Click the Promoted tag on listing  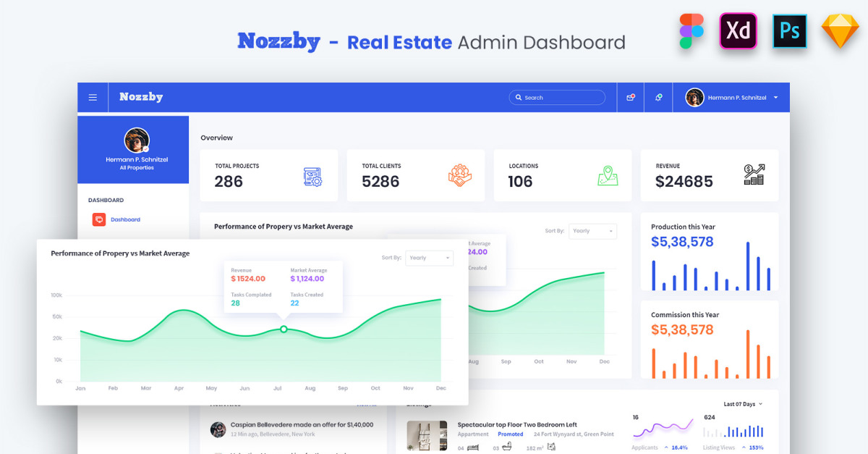click(x=510, y=434)
